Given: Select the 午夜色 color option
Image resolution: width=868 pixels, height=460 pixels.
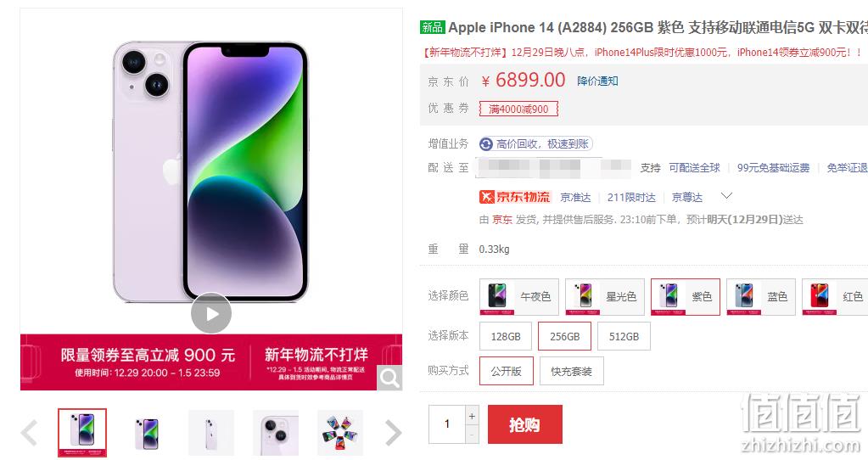Looking at the screenshot, I should click(519, 297).
